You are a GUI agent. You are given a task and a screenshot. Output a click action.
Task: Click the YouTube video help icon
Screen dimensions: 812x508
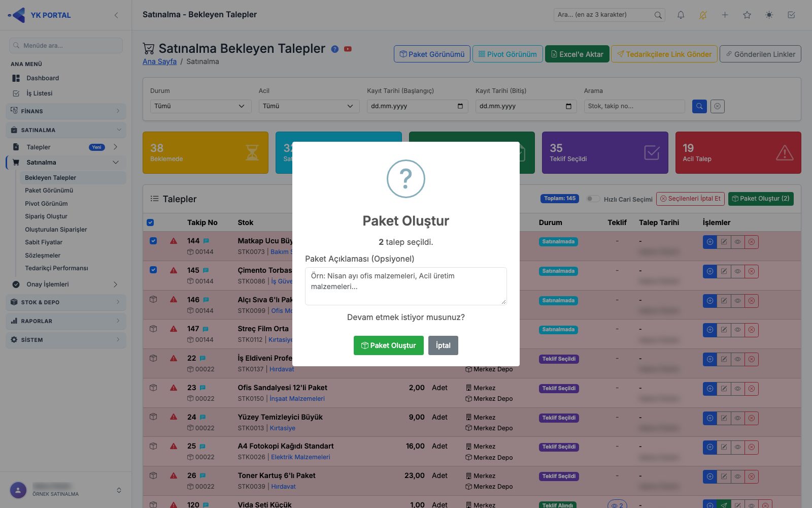pos(348,49)
